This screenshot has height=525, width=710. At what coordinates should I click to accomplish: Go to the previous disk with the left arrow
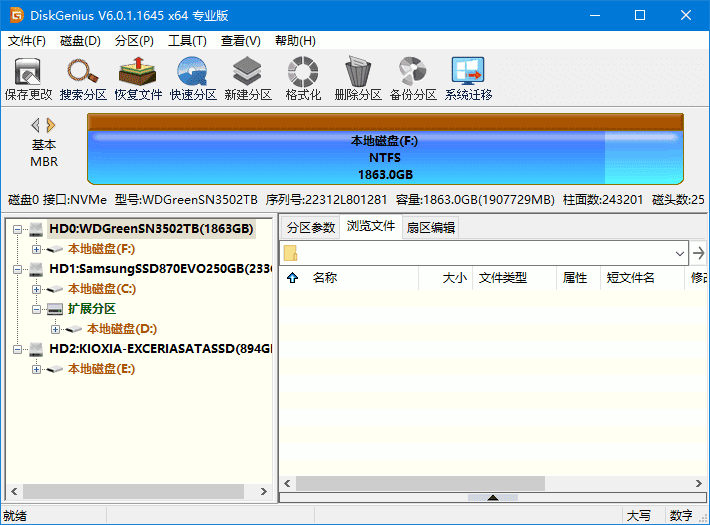(x=35, y=125)
